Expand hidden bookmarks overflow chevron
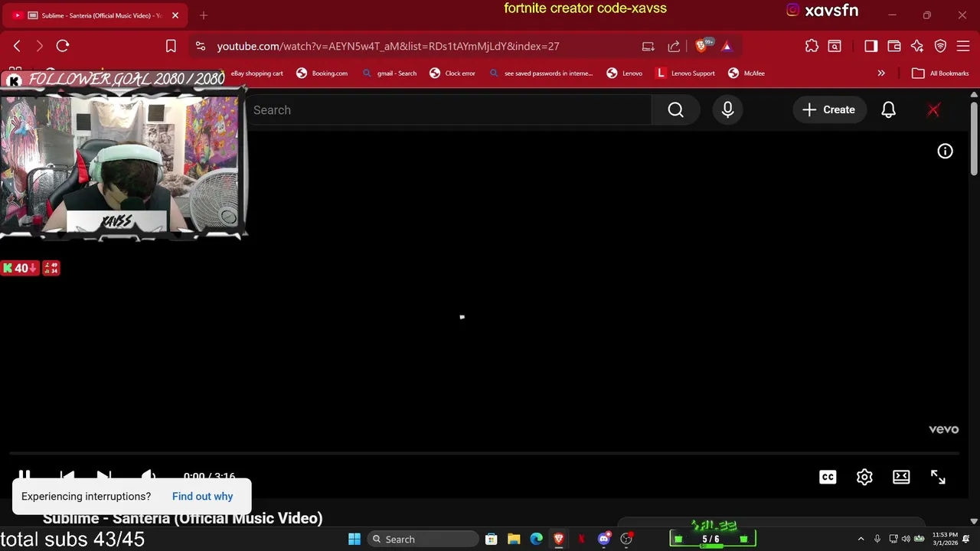This screenshot has height=551, width=980. point(881,73)
